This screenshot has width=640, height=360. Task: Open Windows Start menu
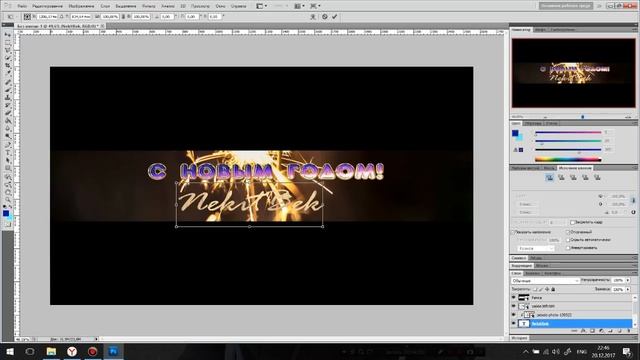[9, 351]
